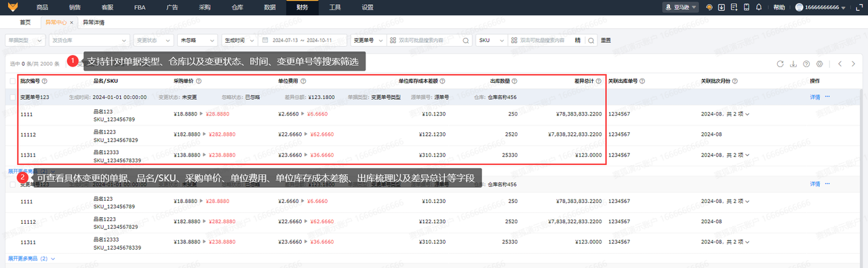Open the 销售 menu
The height and width of the screenshot is (268, 868).
[75, 7]
